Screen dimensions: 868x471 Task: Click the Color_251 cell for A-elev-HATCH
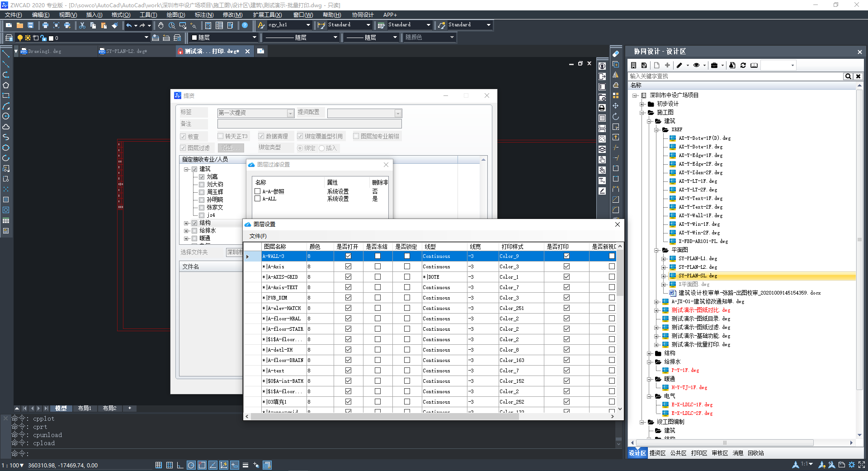pos(521,308)
